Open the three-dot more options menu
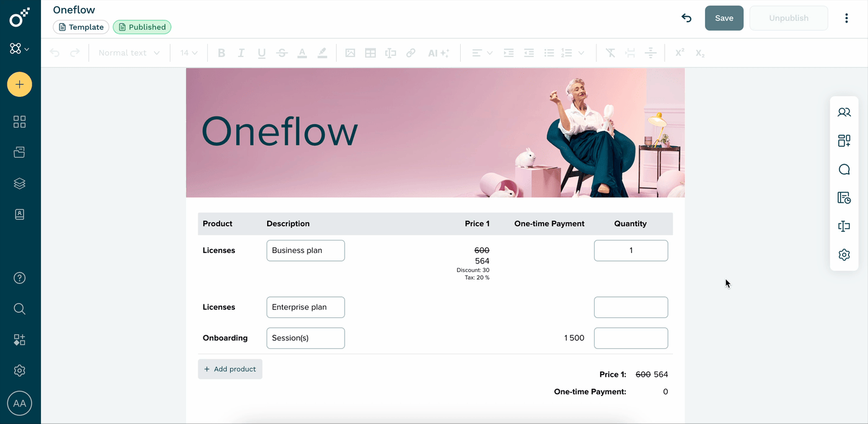This screenshot has width=868, height=424. click(846, 18)
